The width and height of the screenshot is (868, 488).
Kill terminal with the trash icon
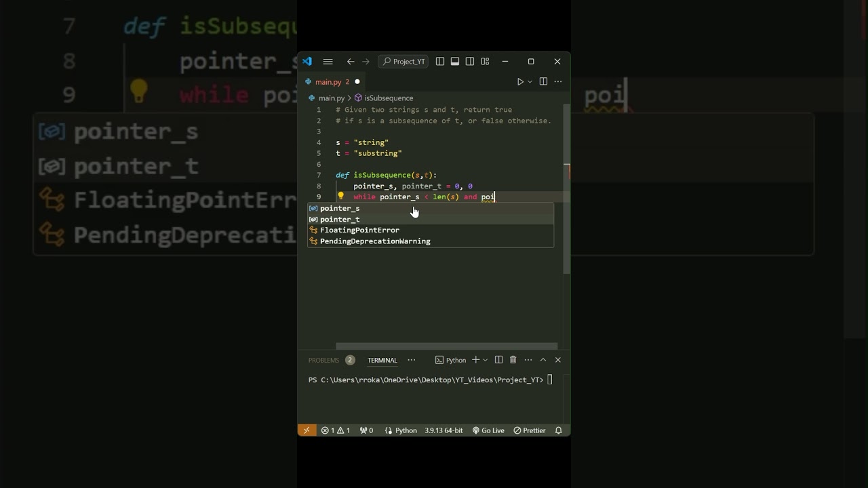pos(513,360)
